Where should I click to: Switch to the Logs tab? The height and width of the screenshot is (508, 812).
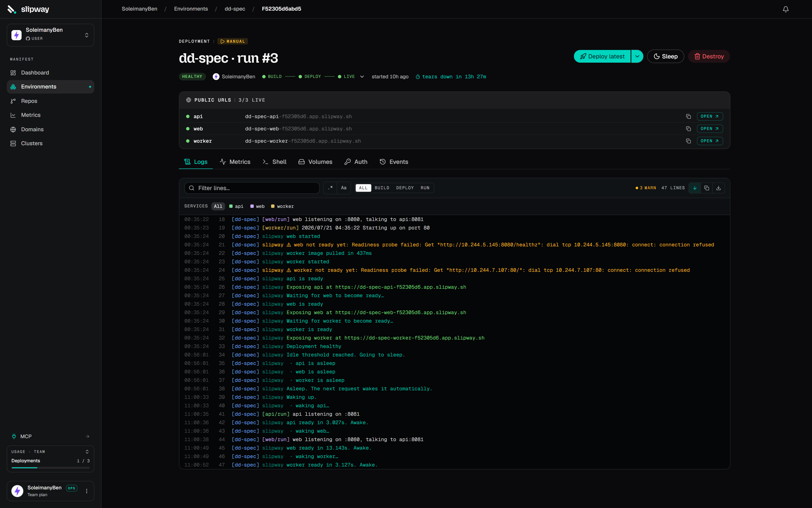pyautogui.click(x=196, y=162)
